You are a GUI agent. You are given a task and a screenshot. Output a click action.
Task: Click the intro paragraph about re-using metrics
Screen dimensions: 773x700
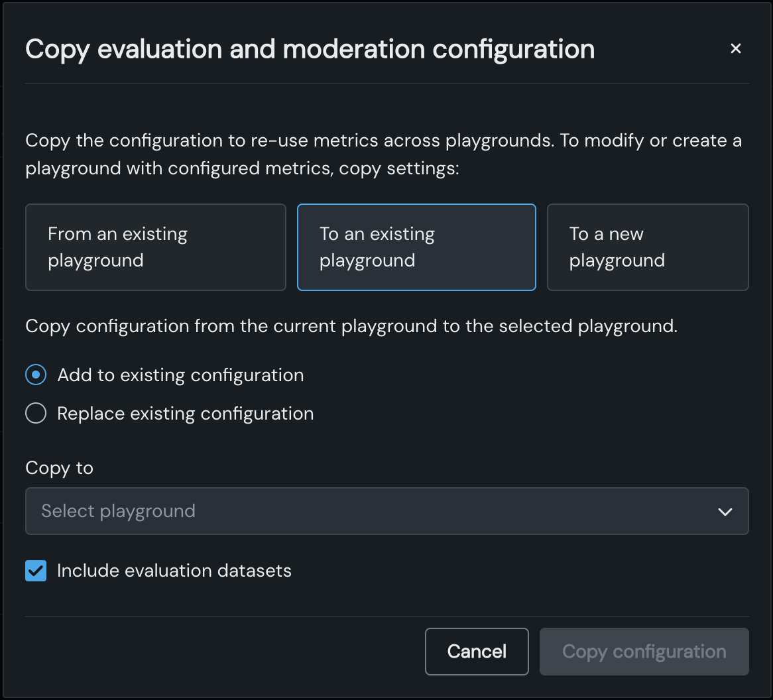click(383, 154)
